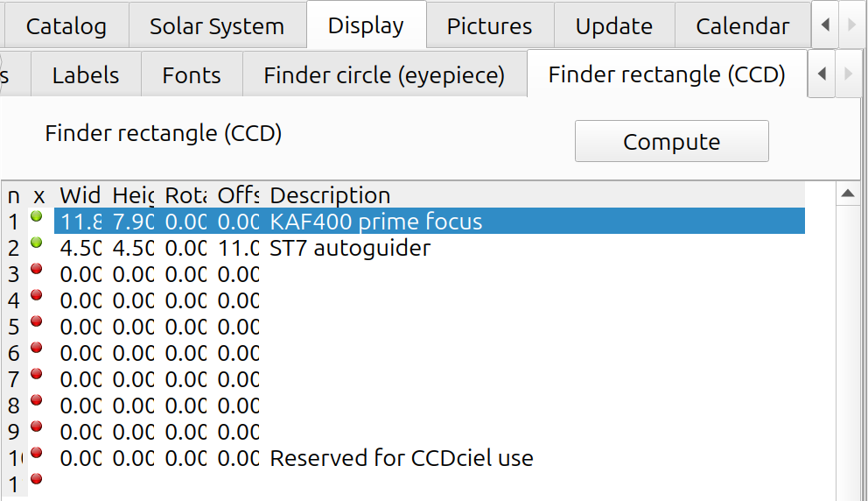The image size is (868, 501).
Task: Click red status dot on row 8
Action: point(37,400)
